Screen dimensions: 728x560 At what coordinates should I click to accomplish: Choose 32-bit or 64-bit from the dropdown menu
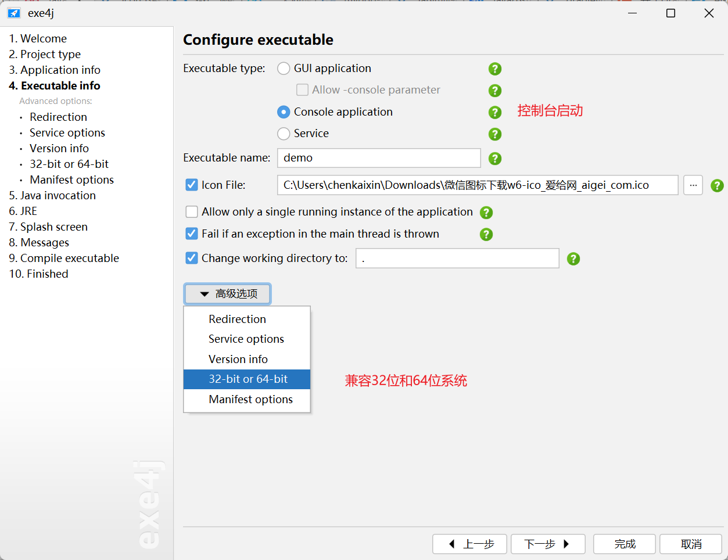[x=248, y=379]
